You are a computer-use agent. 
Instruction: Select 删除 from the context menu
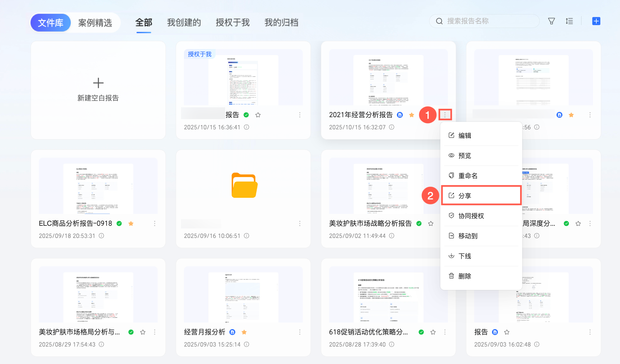click(x=481, y=276)
